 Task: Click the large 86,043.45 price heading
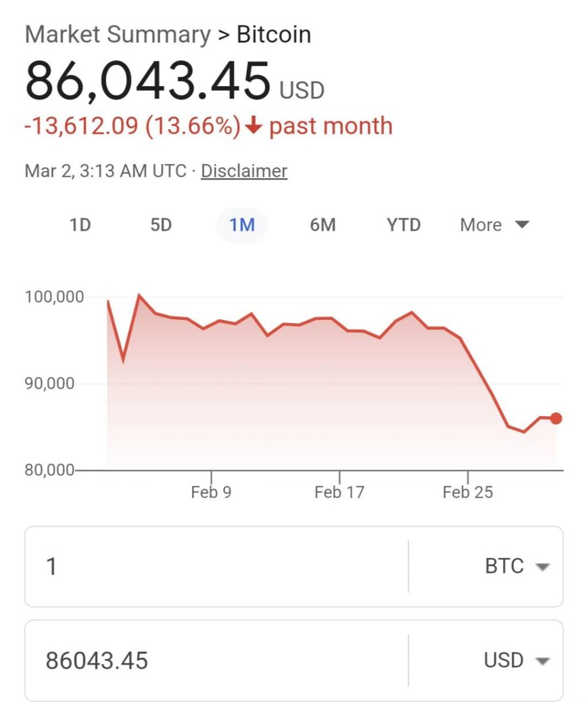tap(148, 81)
